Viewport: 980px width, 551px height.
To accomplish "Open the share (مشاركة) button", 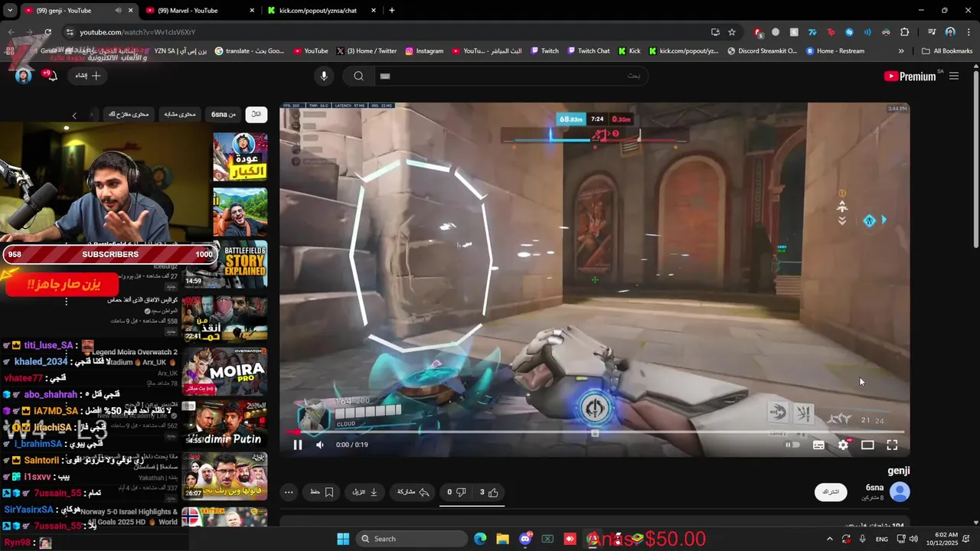I will coord(413,492).
